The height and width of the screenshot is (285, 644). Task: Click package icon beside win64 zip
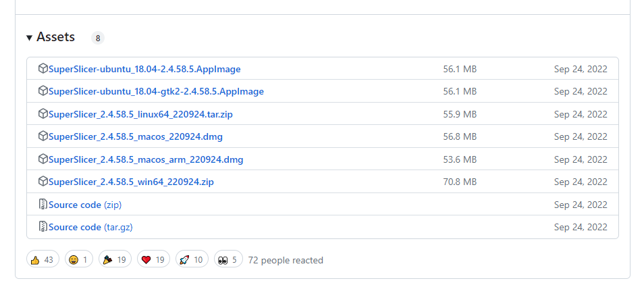click(43, 182)
